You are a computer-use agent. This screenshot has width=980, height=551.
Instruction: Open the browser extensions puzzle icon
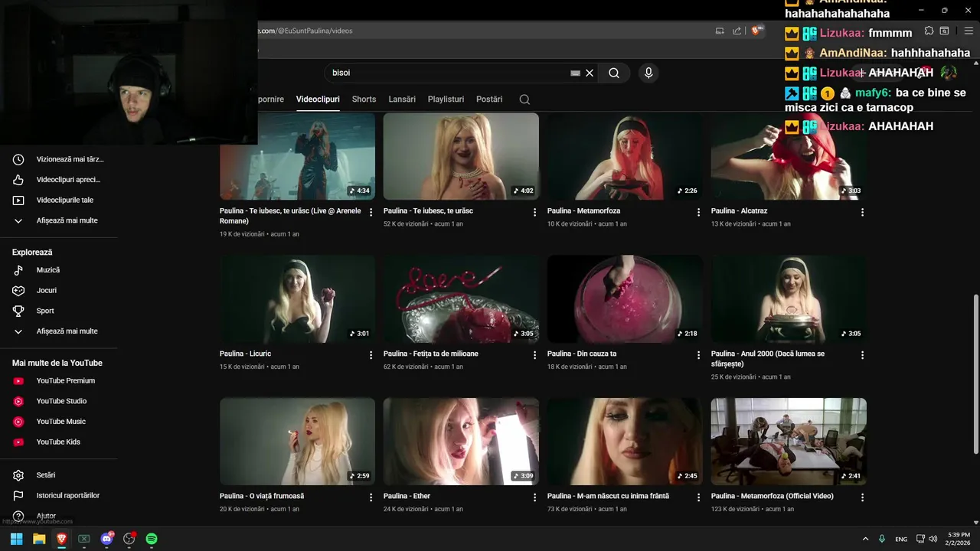point(929,31)
